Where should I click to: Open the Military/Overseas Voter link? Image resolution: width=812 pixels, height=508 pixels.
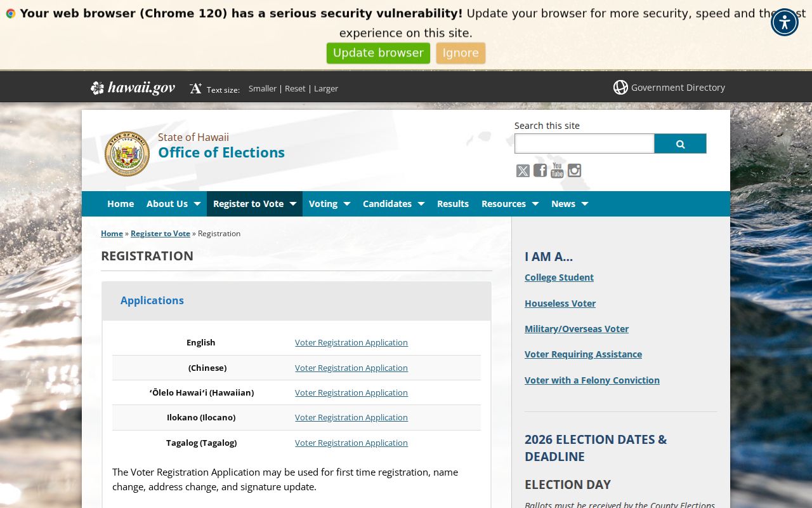(577, 329)
